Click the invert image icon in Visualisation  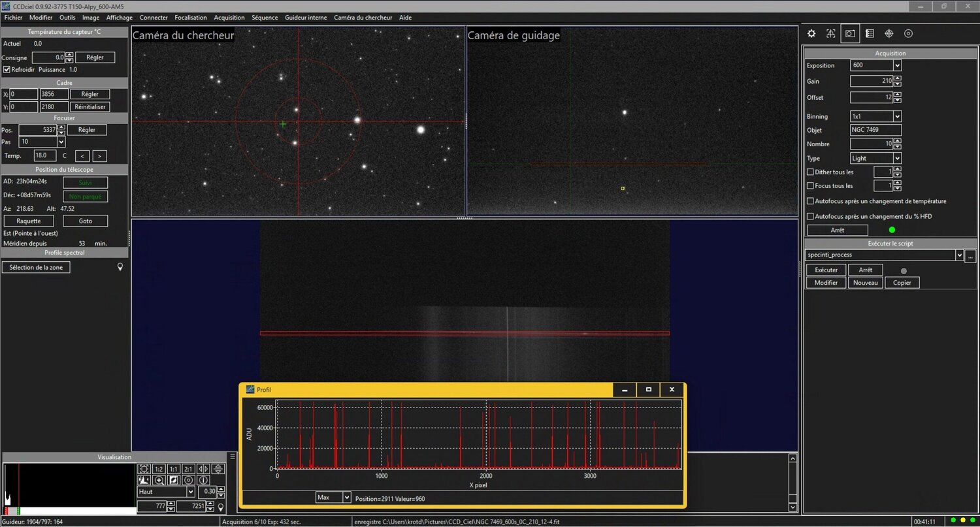[174, 480]
